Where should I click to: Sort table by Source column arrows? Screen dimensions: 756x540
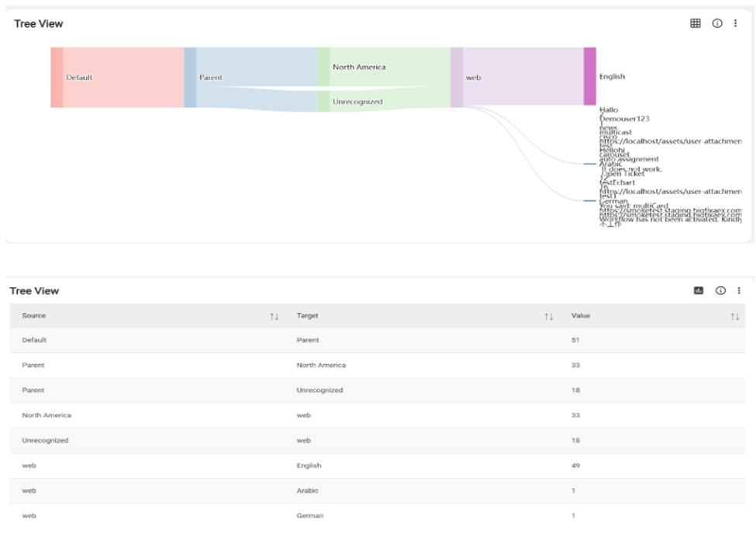point(274,317)
